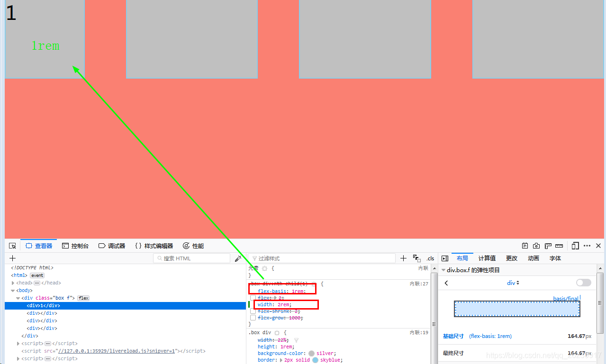606x364 pixels.
Task: Click the notes/accessibility toolbar icon
Action: [x=525, y=246]
